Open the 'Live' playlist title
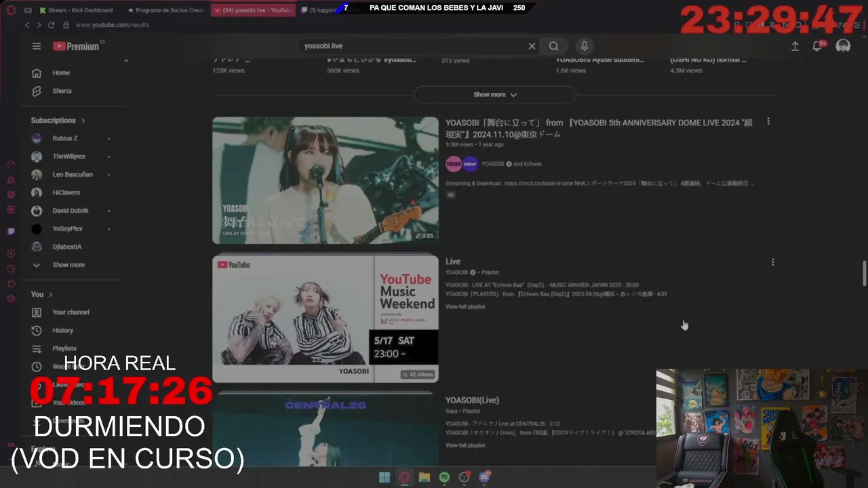Viewport: 868px width, 488px height. (x=453, y=262)
